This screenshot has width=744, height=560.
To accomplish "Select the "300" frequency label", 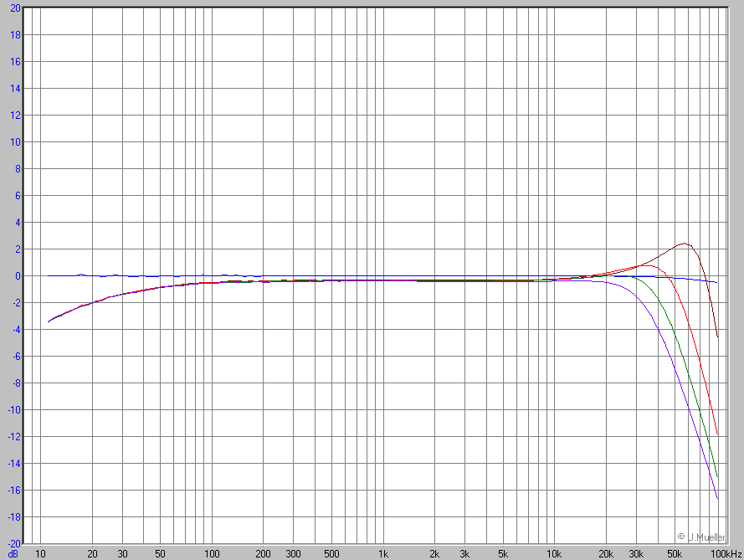I will 293,554.
